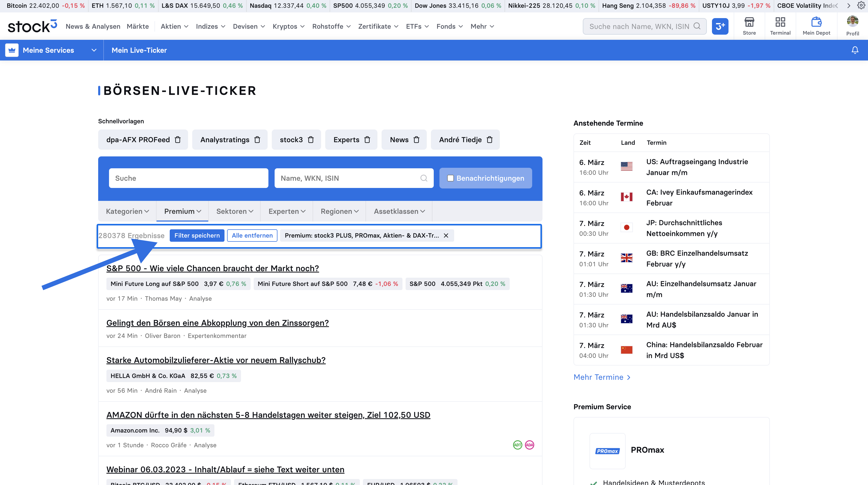The width and height of the screenshot is (868, 485).
Task: Click the Canada flag icon
Action: [x=626, y=197]
